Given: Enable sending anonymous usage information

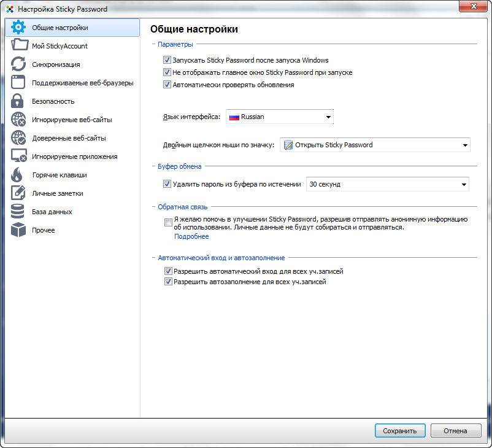Looking at the screenshot, I should point(168,223).
